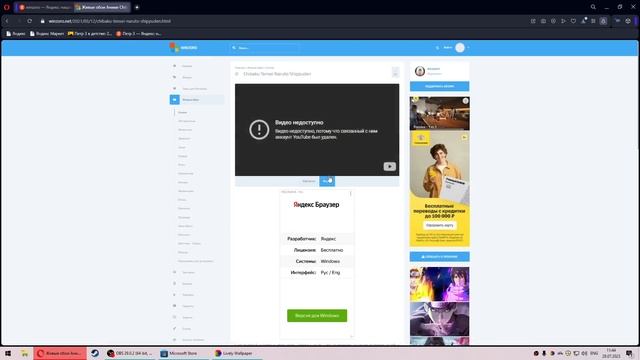Open the 'Петр 1 — Яндекс' bookmark
The image size is (640, 360).
(139, 33)
